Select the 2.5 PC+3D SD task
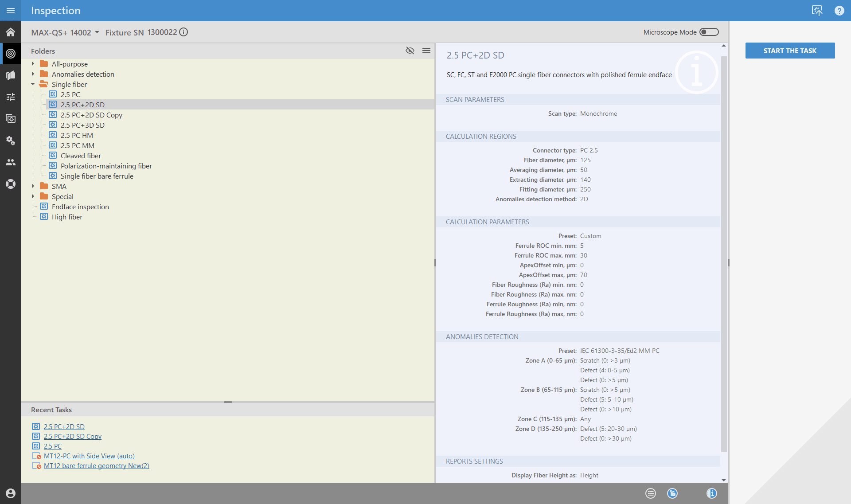851x504 pixels. (x=82, y=125)
